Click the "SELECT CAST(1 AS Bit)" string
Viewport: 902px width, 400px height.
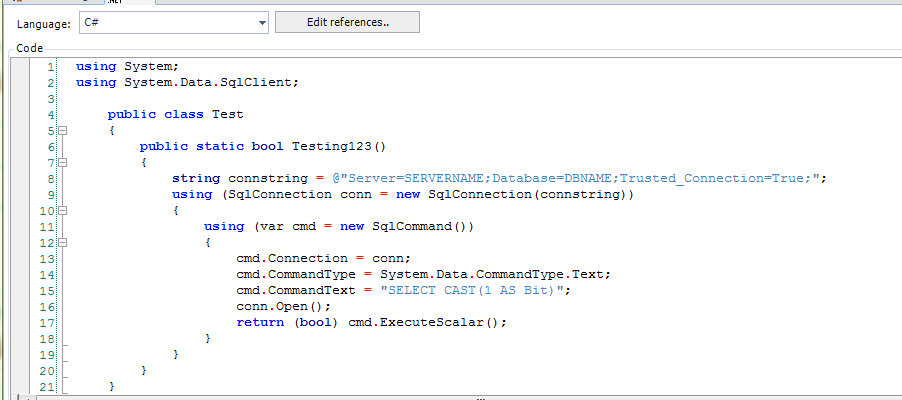click(472, 290)
